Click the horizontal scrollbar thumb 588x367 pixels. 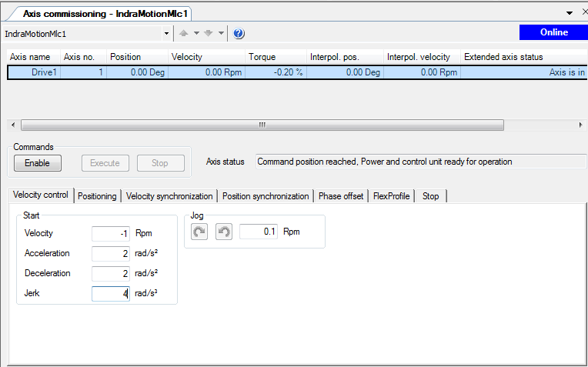click(x=262, y=125)
